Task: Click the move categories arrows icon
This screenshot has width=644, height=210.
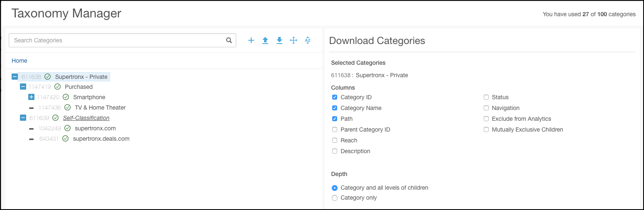Action: click(x=294, y=40)
